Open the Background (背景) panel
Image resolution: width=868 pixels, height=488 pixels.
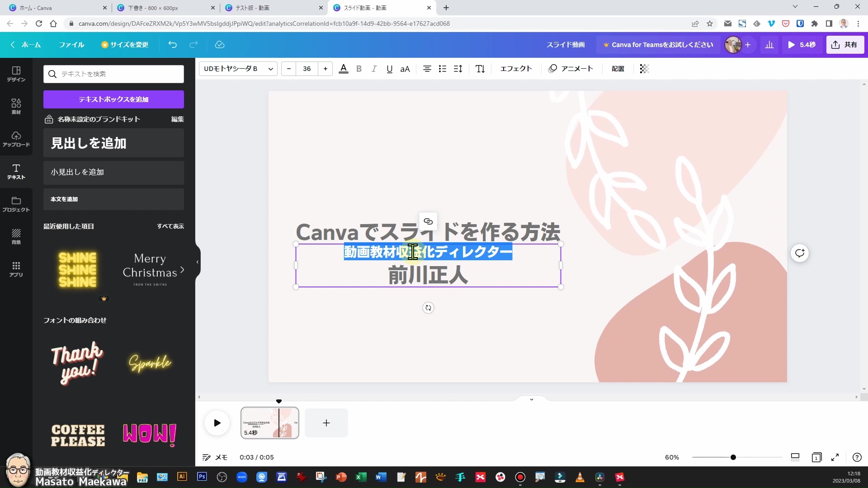pyautogui.click(x=16, y=236)
